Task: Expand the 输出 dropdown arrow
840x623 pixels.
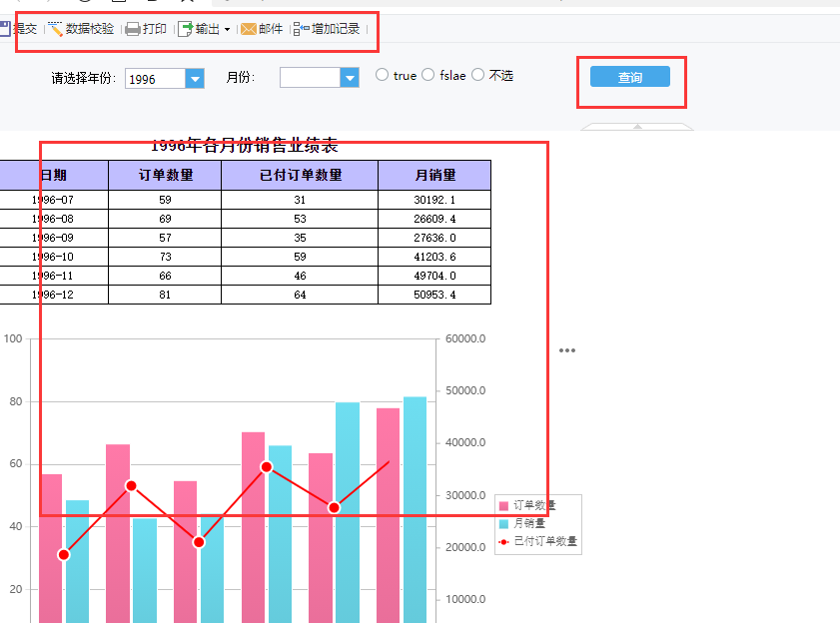Action: tap(227, 30)
